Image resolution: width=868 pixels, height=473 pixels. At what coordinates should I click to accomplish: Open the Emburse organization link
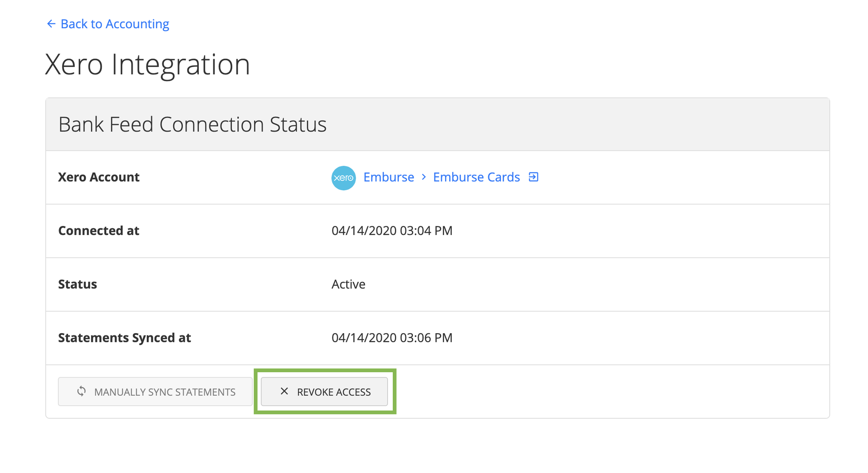(388, 177)
